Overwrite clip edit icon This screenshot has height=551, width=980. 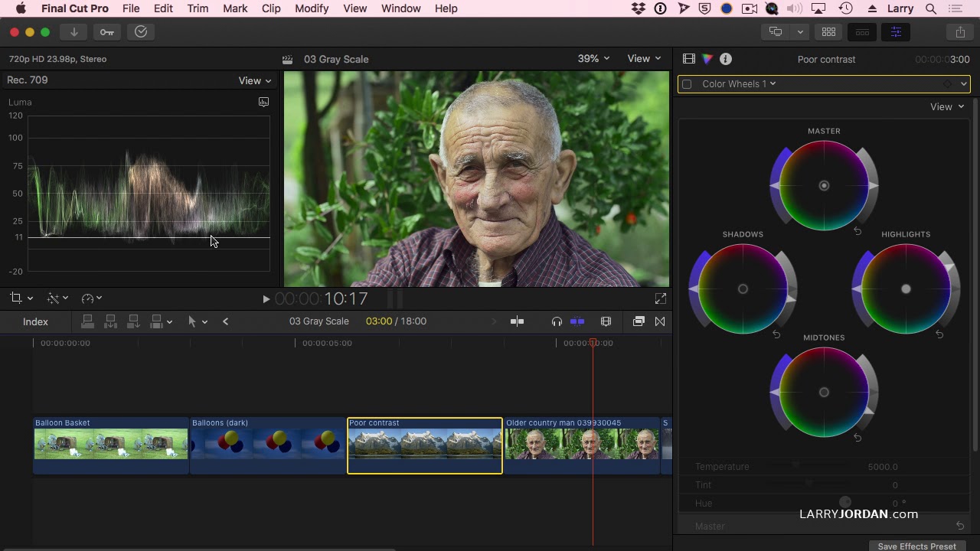[x=157, y=321]
